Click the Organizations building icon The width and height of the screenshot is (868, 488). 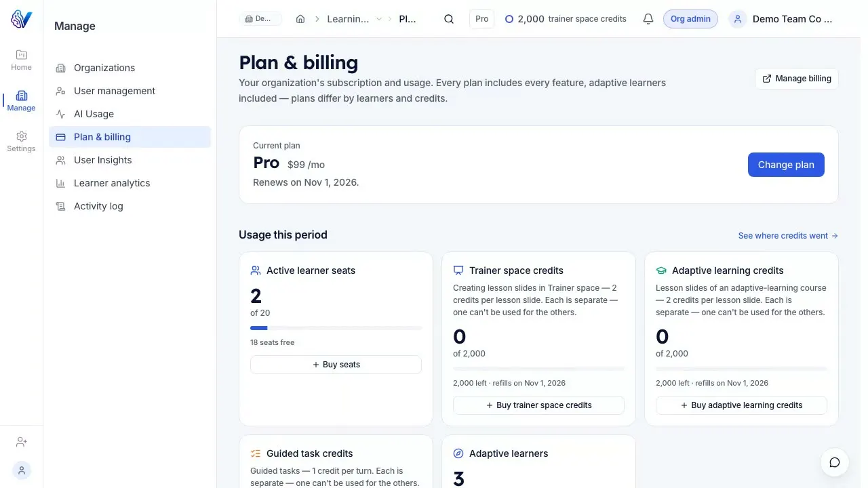point(60,68)
